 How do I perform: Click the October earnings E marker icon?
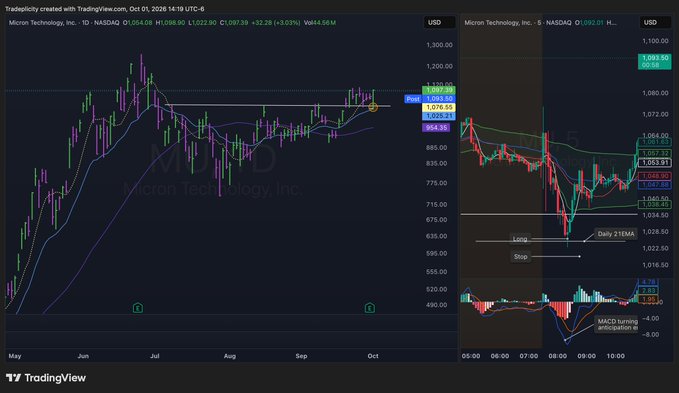[x=369, y=308]
